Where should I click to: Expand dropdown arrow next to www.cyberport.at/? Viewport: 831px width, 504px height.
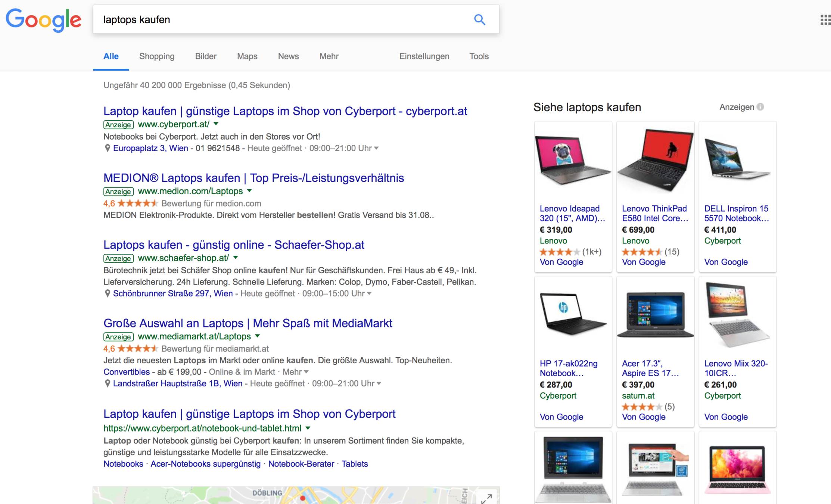coord(216,124)
